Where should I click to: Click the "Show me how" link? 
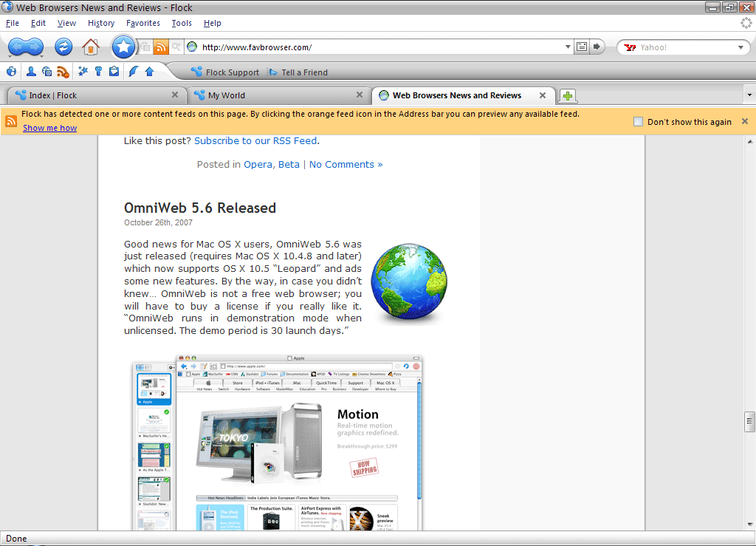(49, 128)
